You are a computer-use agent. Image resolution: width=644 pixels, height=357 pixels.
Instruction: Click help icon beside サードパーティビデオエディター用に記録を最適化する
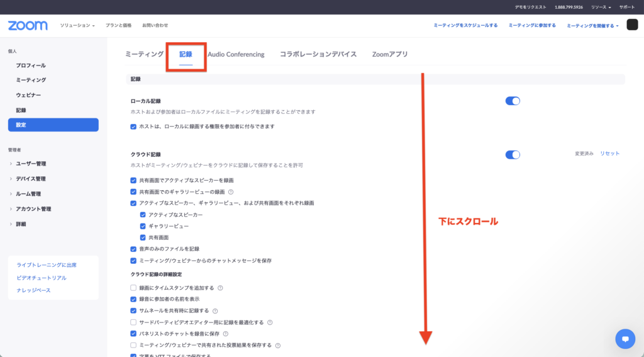[270, 322]
